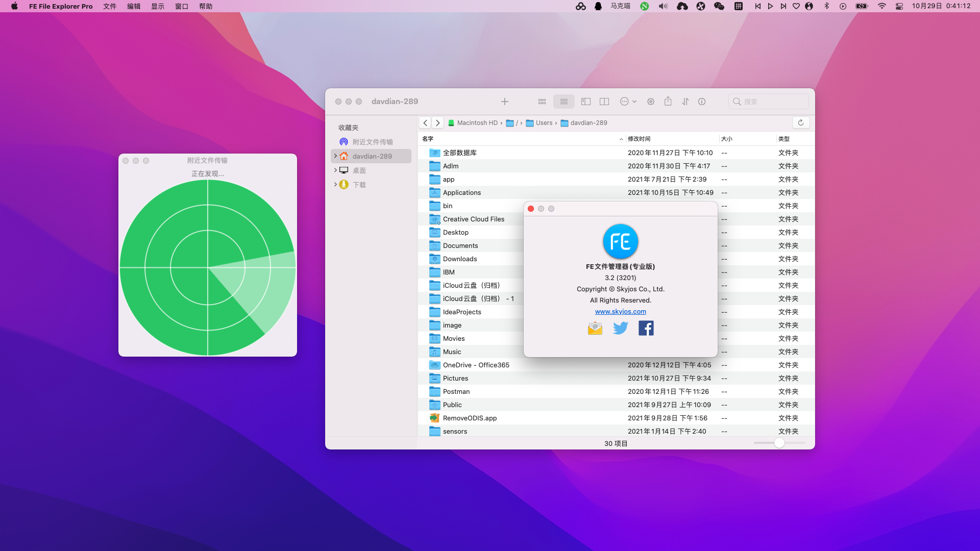Open the transfers arrows icon

click(x=685, y=102)
